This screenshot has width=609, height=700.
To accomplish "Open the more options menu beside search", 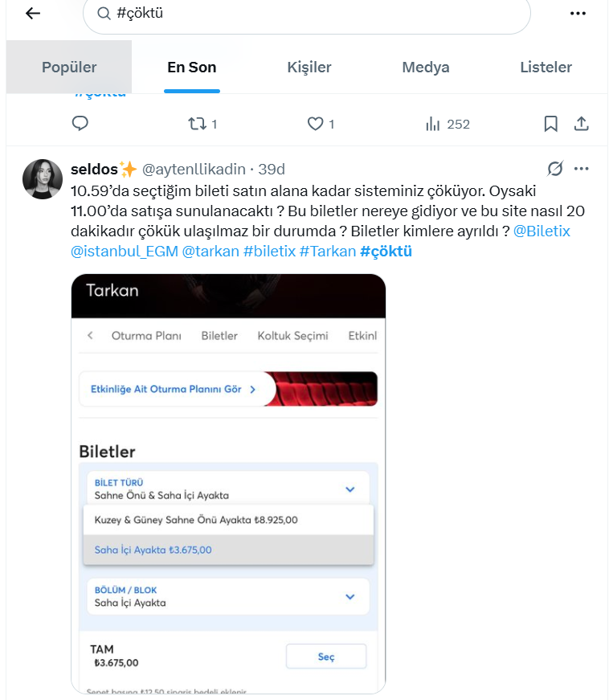I will point(578,14).
